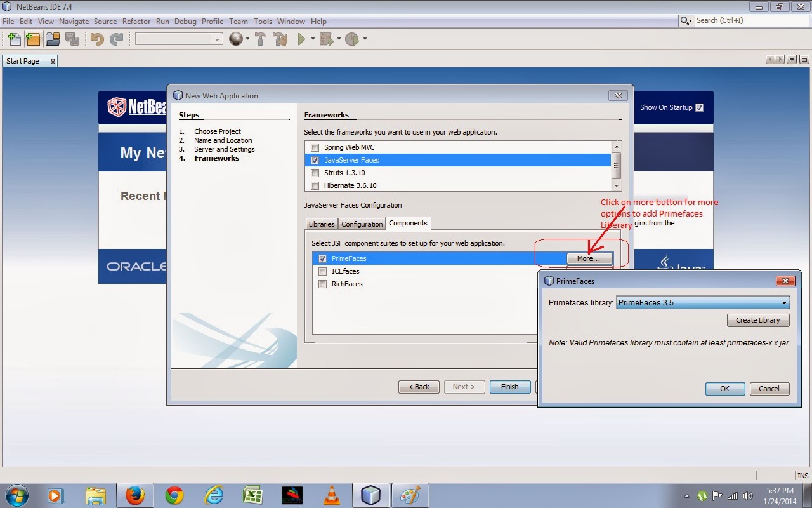The height and width of the screenshot is (508, 812).
Task: Click the Save All toolbar icon
Action: 72,39
